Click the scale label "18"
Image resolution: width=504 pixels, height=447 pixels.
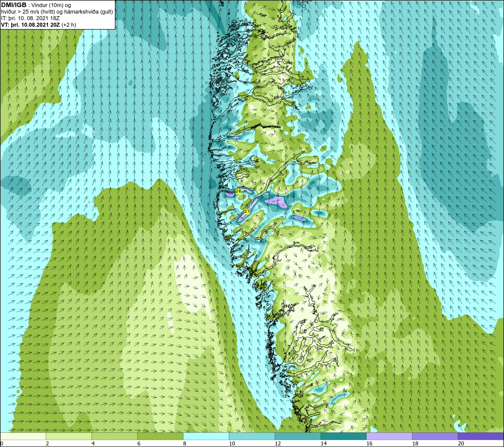(x=415, y=443)
